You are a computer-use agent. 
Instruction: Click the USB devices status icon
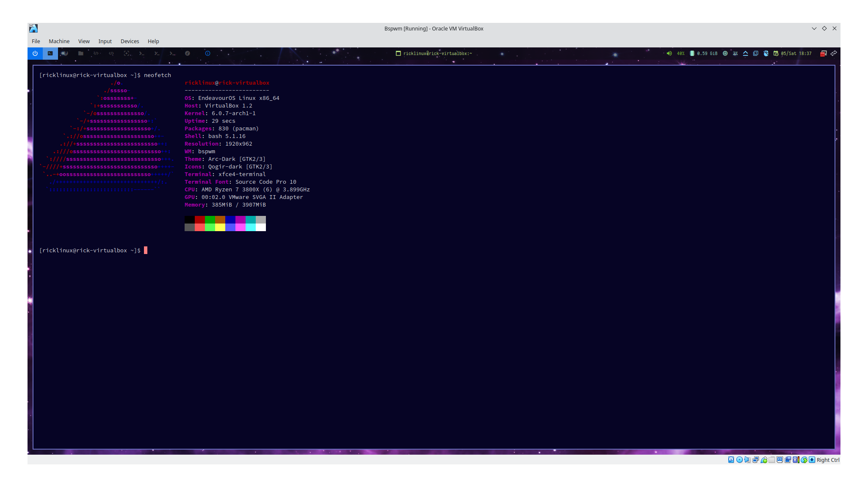tap(764, 460)
